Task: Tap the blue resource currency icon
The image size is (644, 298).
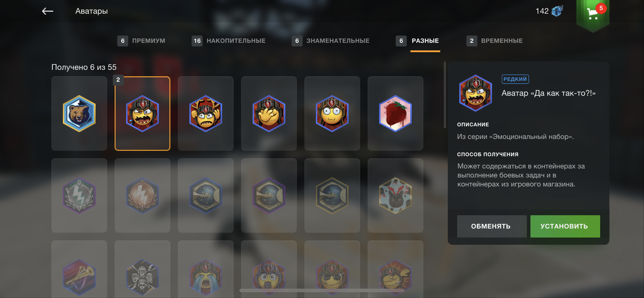Action: [x=557, y=11]
